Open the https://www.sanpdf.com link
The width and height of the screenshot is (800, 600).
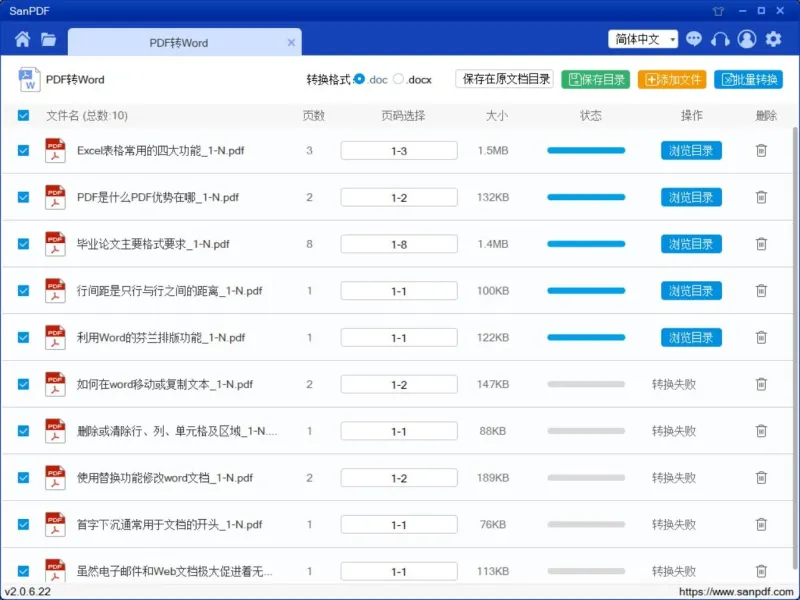tap(736, 592)
